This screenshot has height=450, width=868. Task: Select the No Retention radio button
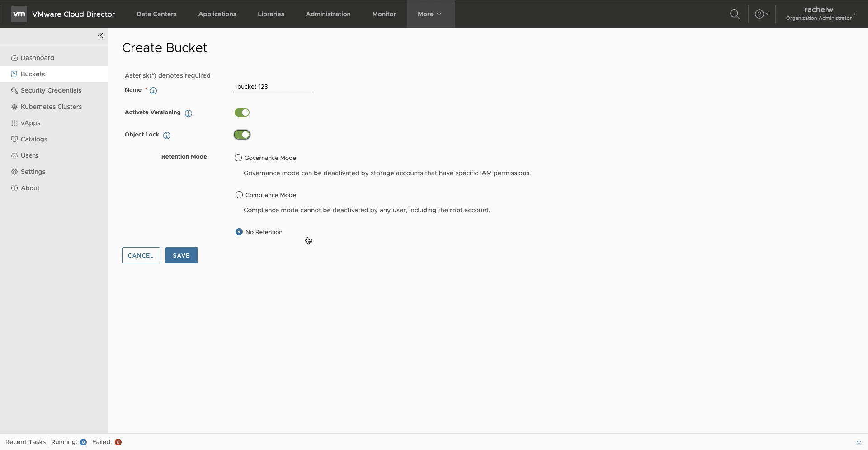(x=239, y=232)
